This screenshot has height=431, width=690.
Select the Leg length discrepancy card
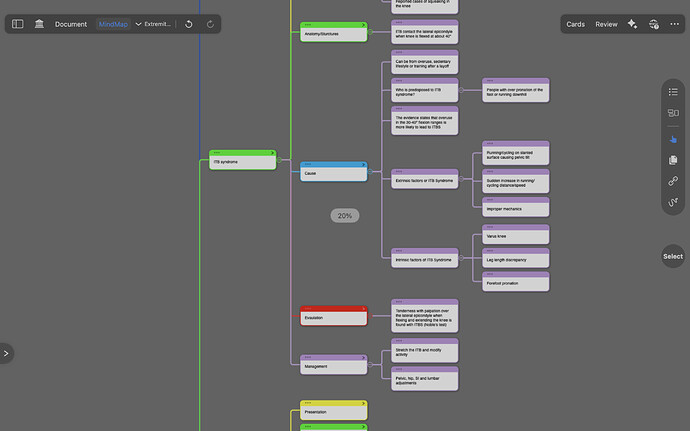(x=516, y=258)
